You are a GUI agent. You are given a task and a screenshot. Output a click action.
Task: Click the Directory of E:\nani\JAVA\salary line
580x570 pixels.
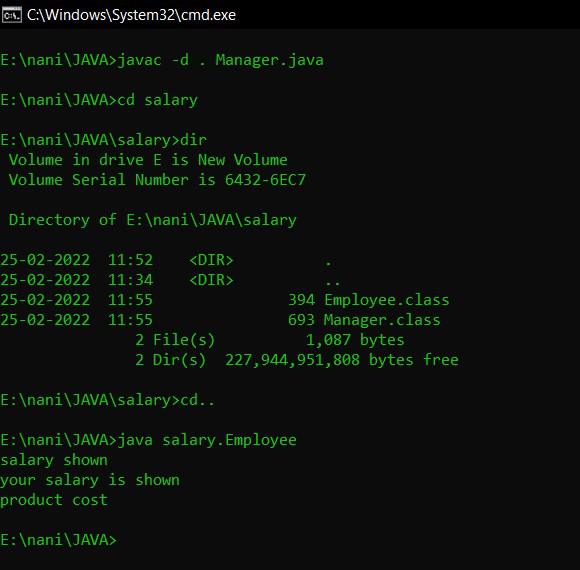tap(153, 220)
